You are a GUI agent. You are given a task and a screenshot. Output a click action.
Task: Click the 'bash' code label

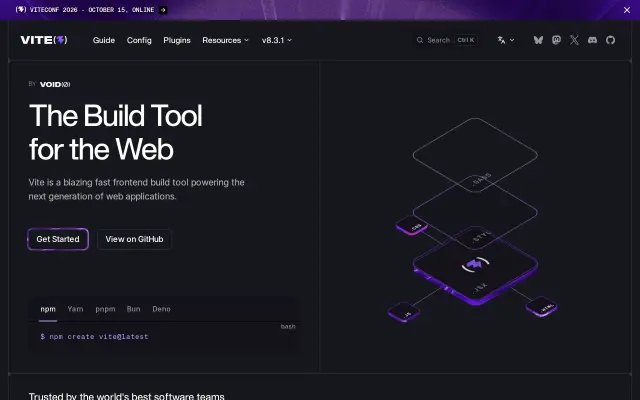pyautogui.click(x=288, y=327)
